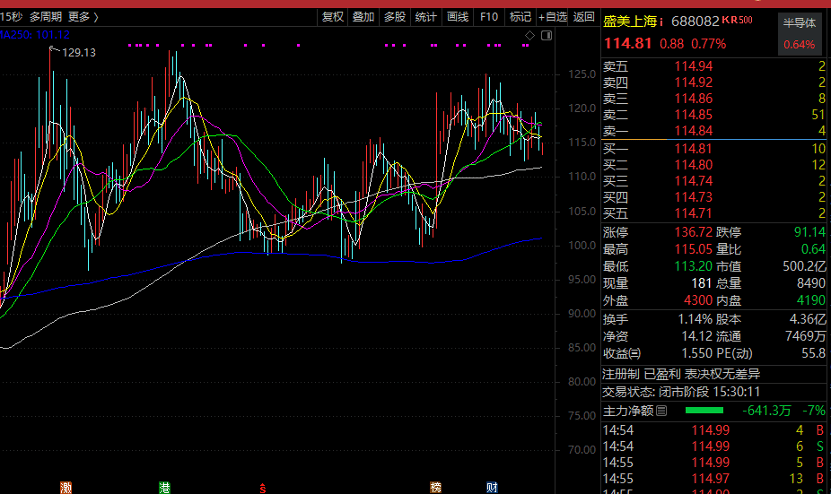Select the 多股 multi-stock view
Image resolution: width=832 pixels, height=494 pixels.
(395, 17)
